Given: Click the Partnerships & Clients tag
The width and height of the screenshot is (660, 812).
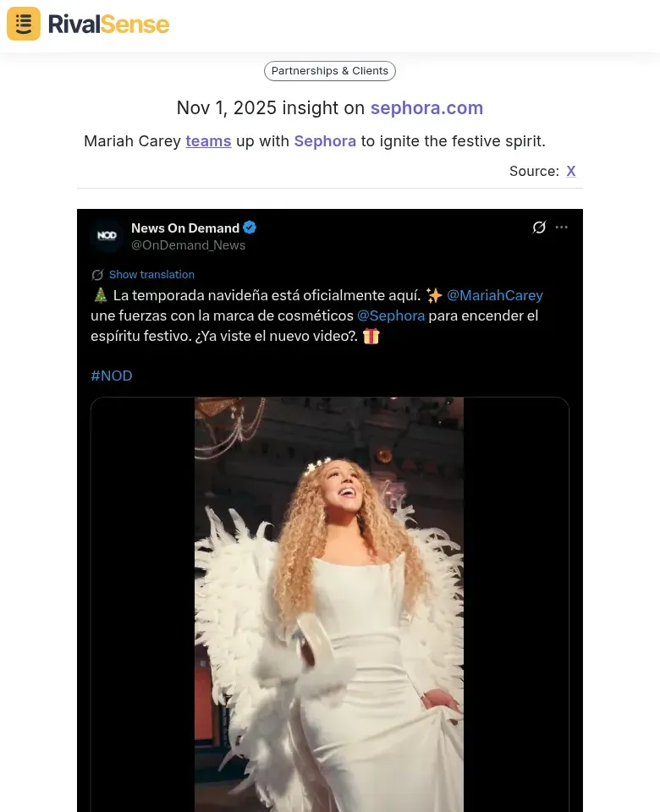Looking at the screenshot, I should click(329, 71).
